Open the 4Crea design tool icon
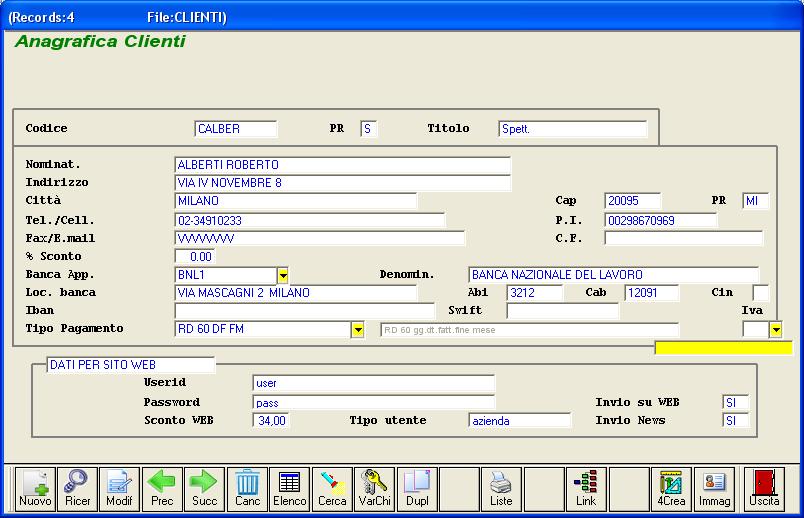 click(671, 489)
